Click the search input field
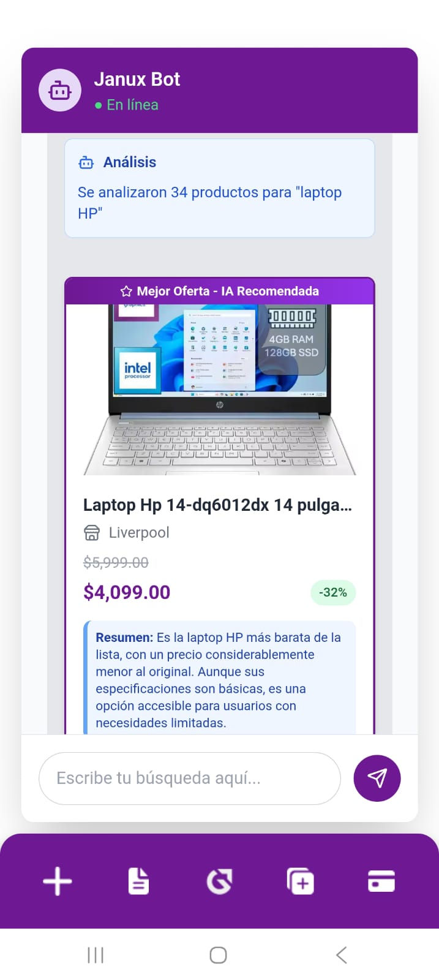Viewport: 439px width, 980px height. 190,778
